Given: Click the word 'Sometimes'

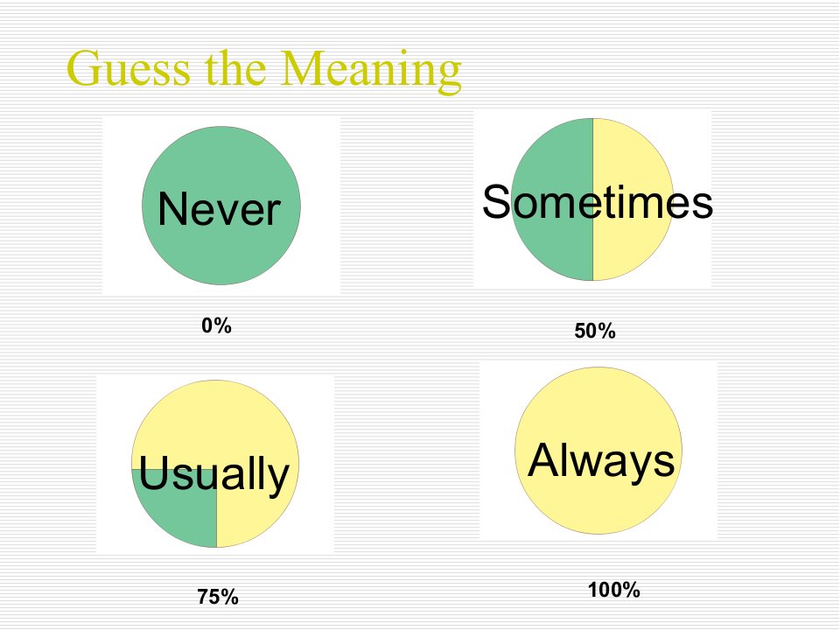Looking at the screenshot, I should tap(598, 202).
